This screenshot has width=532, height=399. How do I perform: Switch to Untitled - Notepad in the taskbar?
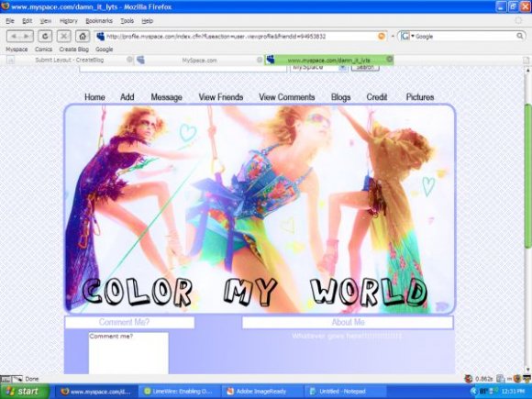tap(345, 392)
